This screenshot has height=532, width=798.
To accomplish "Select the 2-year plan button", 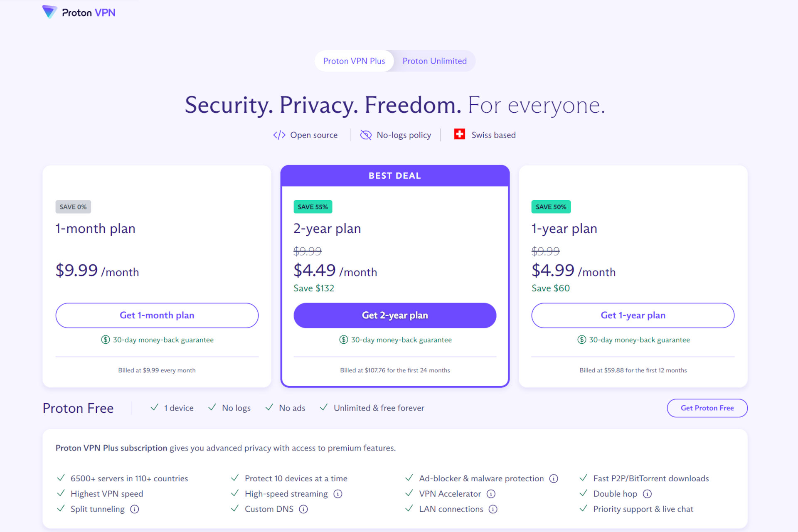I will (x=395, y=315).
